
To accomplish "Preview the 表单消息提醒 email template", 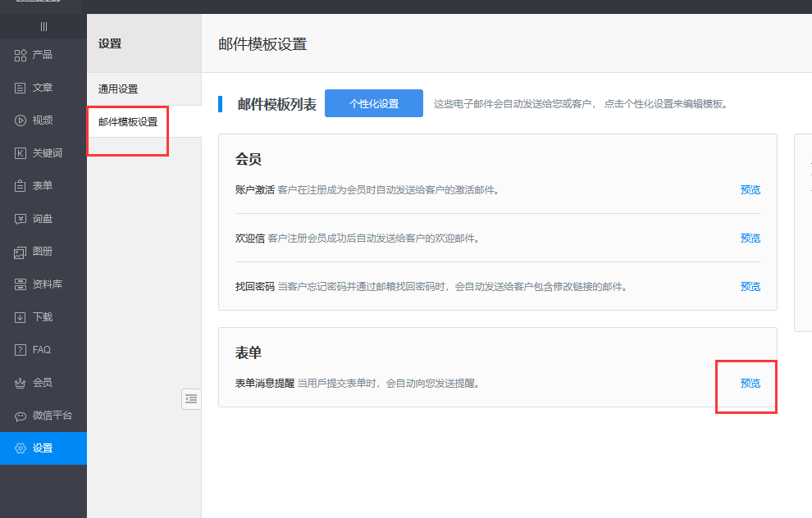I will click(x=750, y=384).
